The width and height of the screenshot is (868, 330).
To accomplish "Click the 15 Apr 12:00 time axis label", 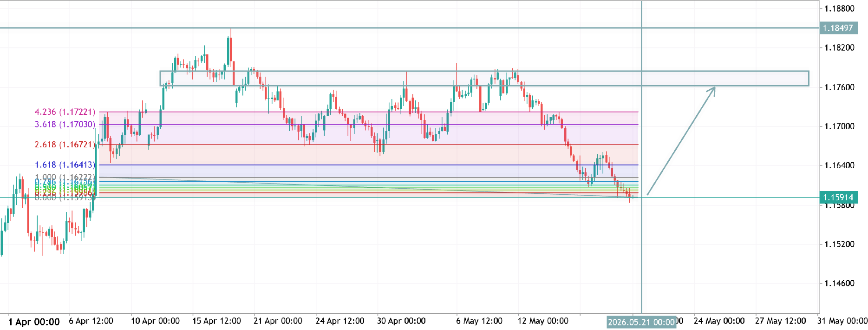I will [x=217, y=321].
